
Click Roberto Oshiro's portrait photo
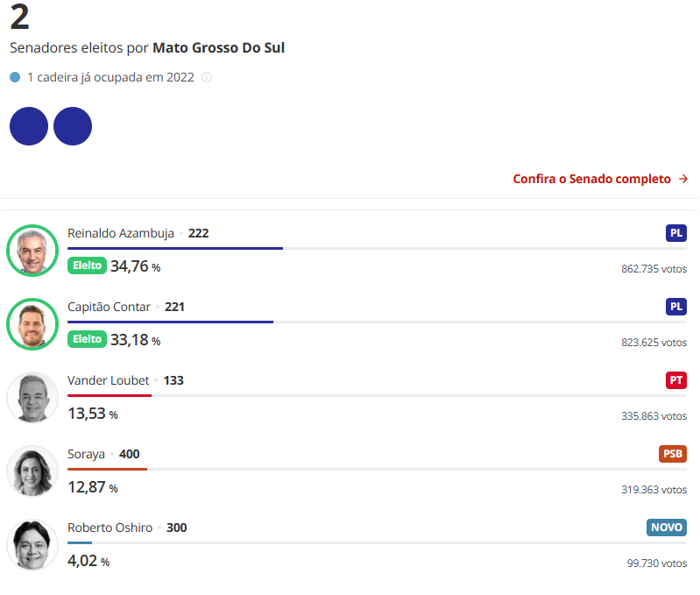pyautogui.click(x=32, y=545)
